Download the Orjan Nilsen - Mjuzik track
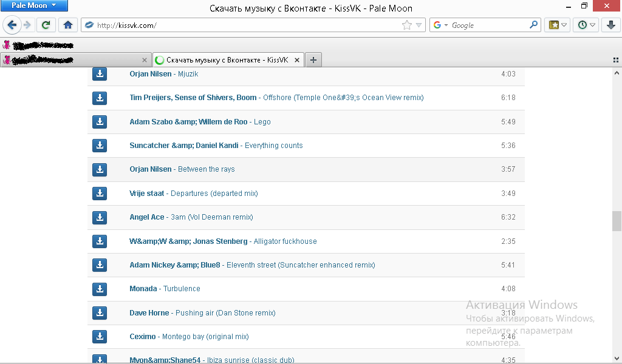 pos(100,73)
